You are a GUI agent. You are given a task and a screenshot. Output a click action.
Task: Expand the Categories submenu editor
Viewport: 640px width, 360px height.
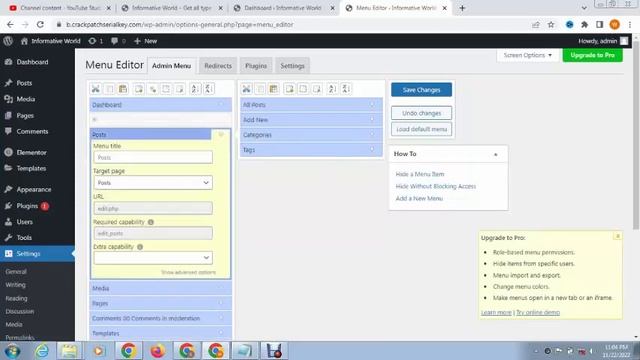click(372, 134)
